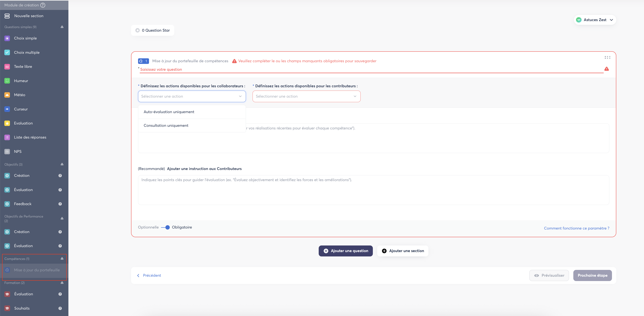The width and height of the screenshot is (644, 316).
Task: Open Comment fonctionne ce paramètre link
Action: coord(576,228)
